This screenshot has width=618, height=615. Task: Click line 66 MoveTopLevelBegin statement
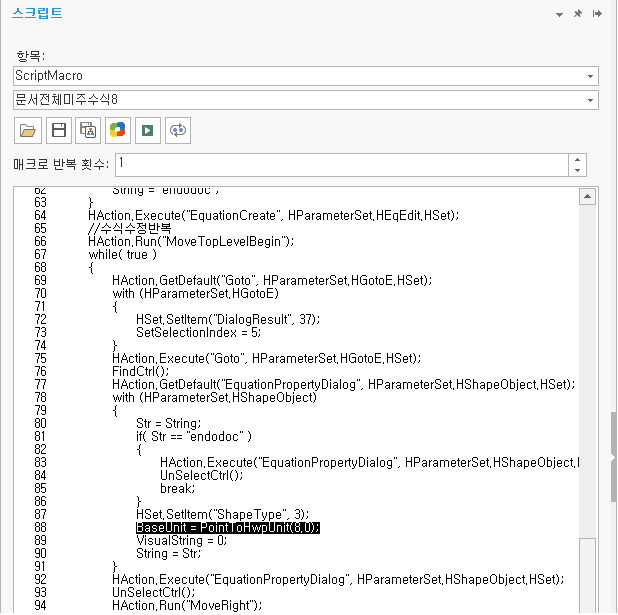(x=191, y=241)
